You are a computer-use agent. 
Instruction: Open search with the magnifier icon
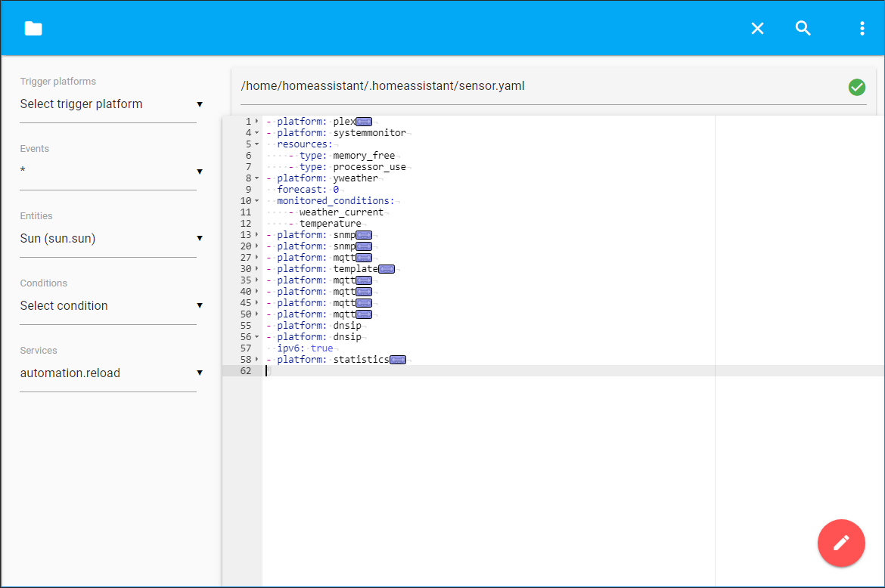(803, 28)
